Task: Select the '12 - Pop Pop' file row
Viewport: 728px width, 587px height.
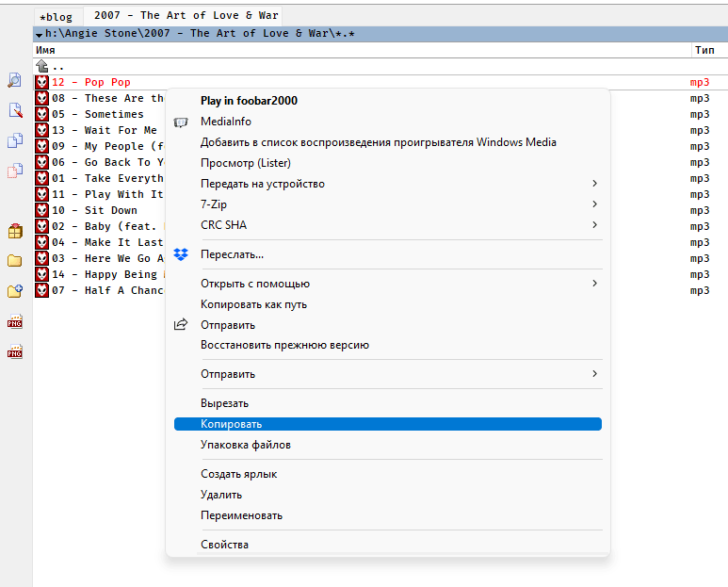Action: click(x=380, y=82)
